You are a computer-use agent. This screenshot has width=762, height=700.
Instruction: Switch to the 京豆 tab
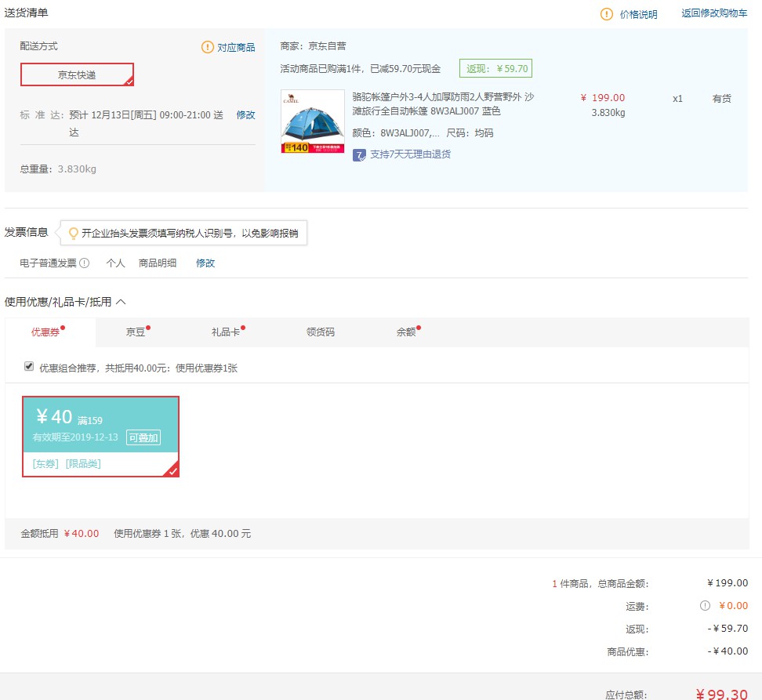tap(136, 332)
